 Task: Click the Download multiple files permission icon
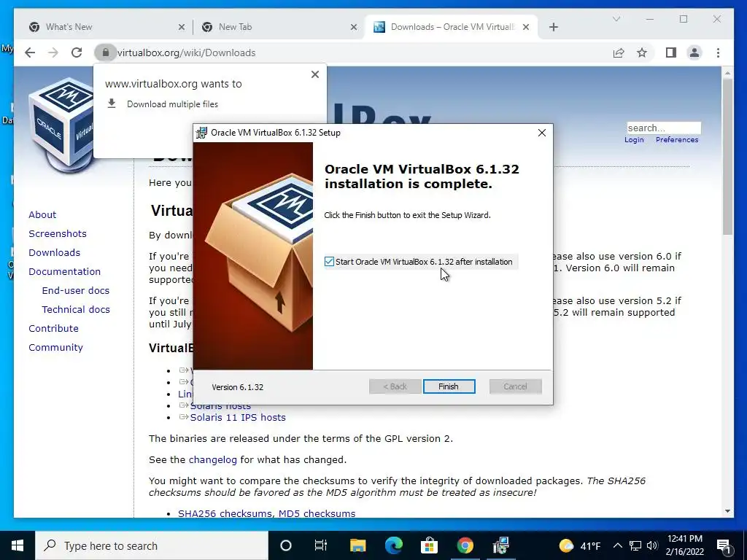(x=112, y=104)
